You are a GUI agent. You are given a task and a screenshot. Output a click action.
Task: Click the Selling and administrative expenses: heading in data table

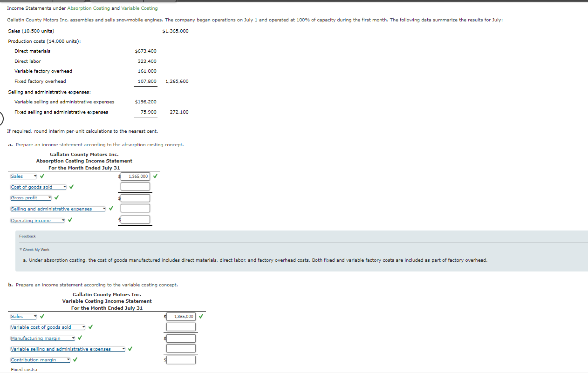[49, 92]
